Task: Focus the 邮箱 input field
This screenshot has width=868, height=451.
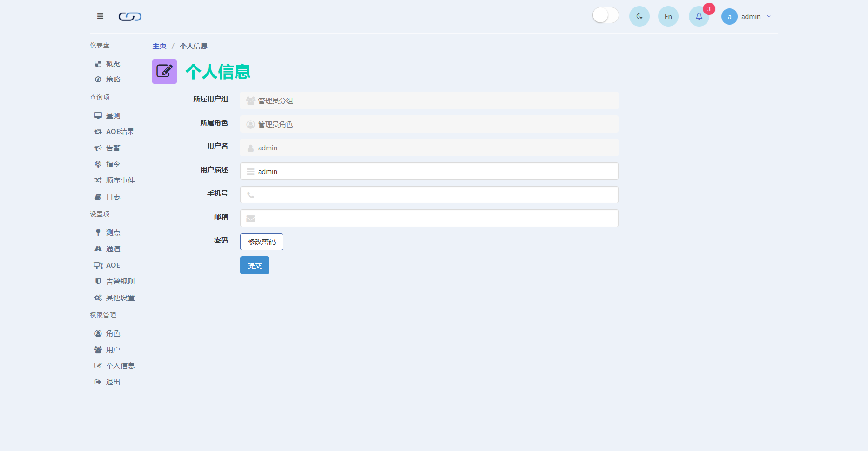Action: (x=429, y=218)
